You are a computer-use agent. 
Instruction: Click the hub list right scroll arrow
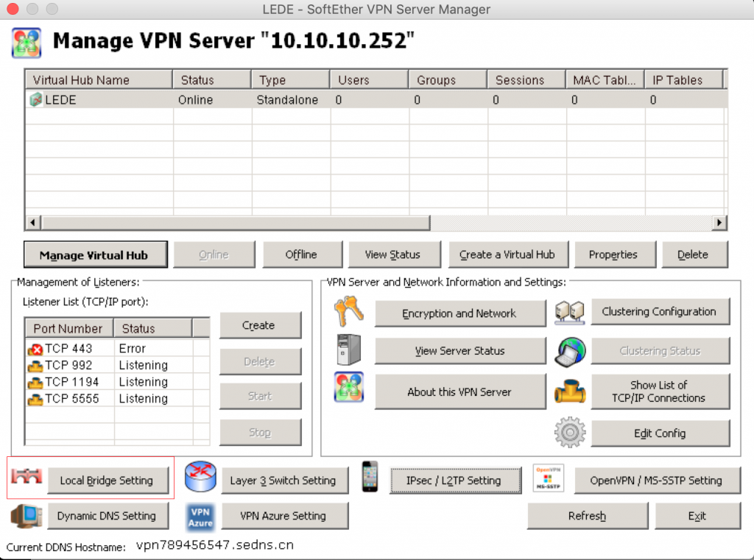(x=719, y=222)
